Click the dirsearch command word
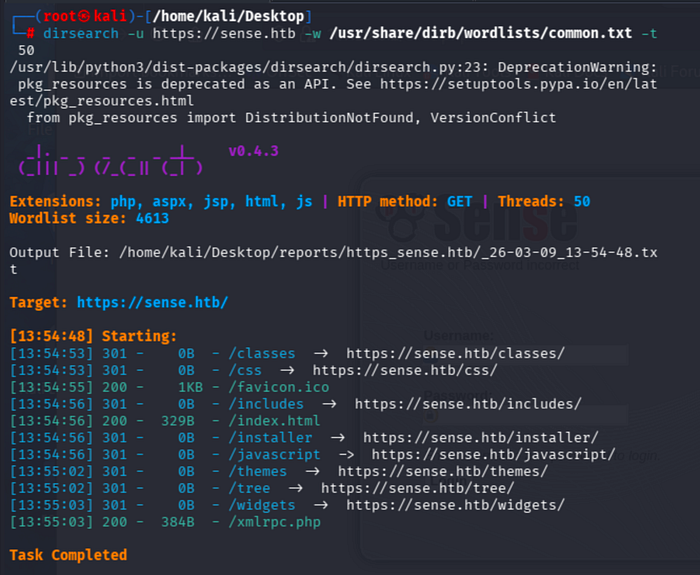The height and width of the screenshot is (575, 700). (81, 33)
